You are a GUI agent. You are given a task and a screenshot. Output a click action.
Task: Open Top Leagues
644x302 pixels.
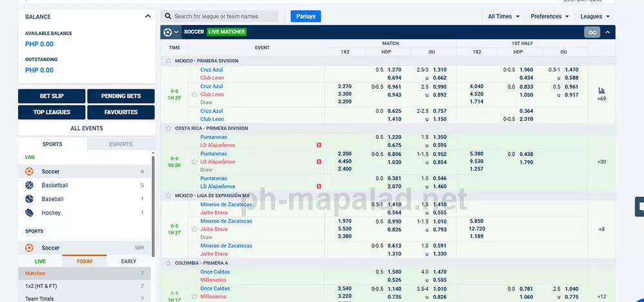(52, 112)
